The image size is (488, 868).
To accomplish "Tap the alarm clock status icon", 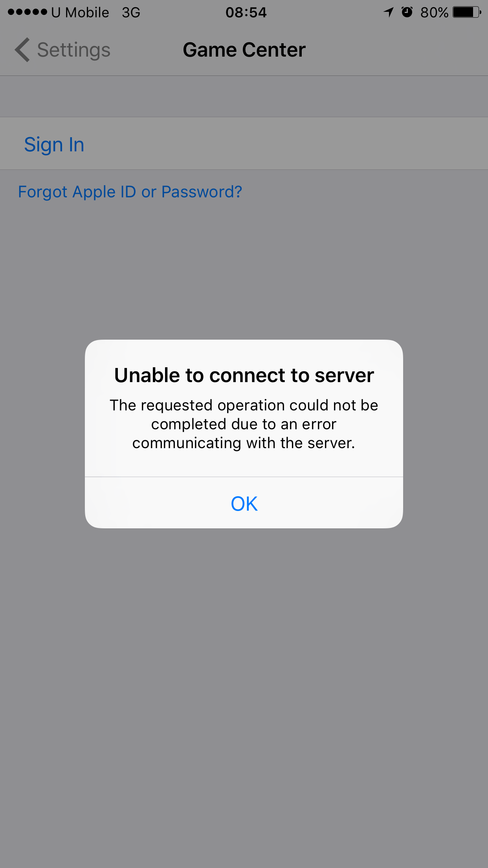I will (x=407, y=12).
